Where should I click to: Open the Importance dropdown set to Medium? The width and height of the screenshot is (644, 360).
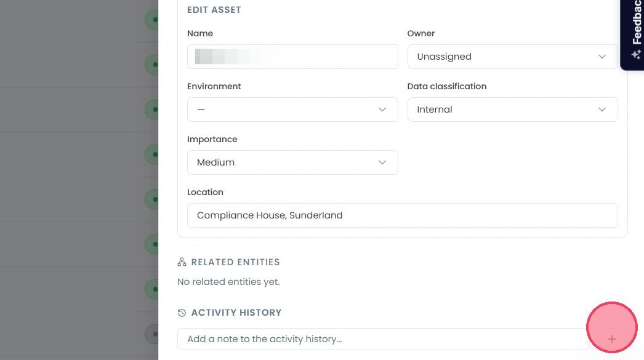292,162
